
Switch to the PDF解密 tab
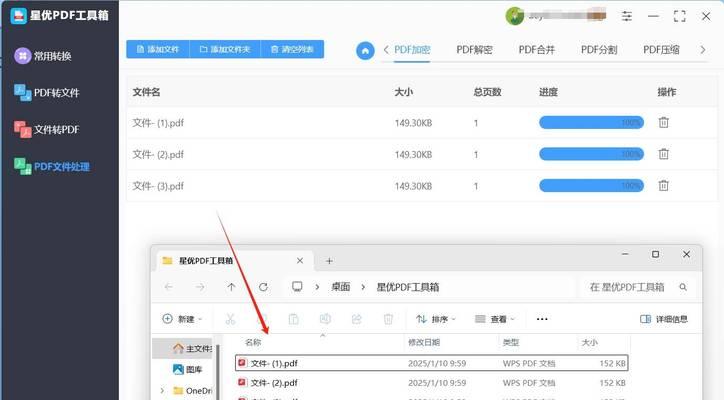pyautogui.click(x=474, y=50)
